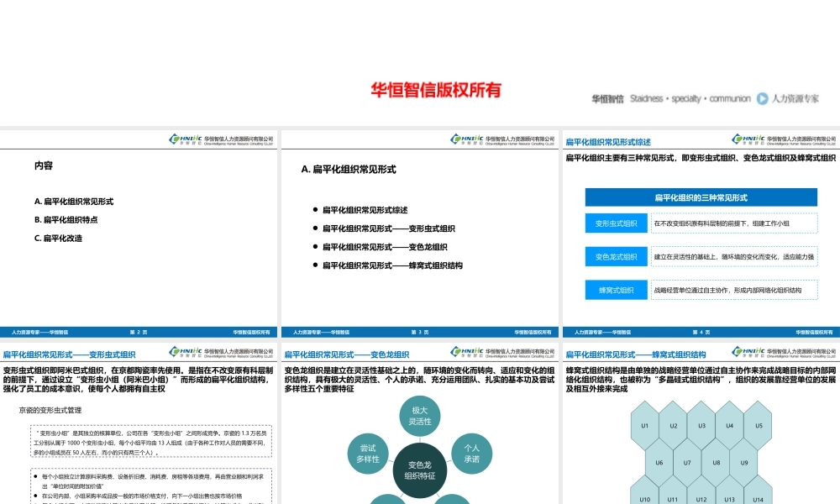Click the U7 hexagon
Image resolution: width=840 pixels, height=504 pixels.
coord(687,463)
